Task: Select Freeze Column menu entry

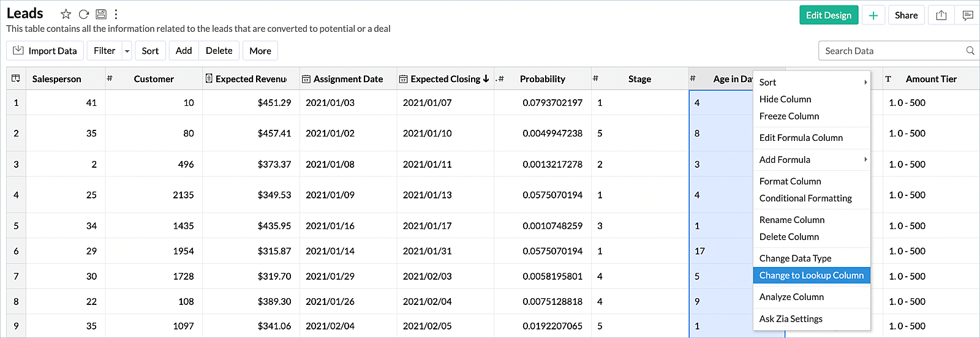Action: coord(789,116)
